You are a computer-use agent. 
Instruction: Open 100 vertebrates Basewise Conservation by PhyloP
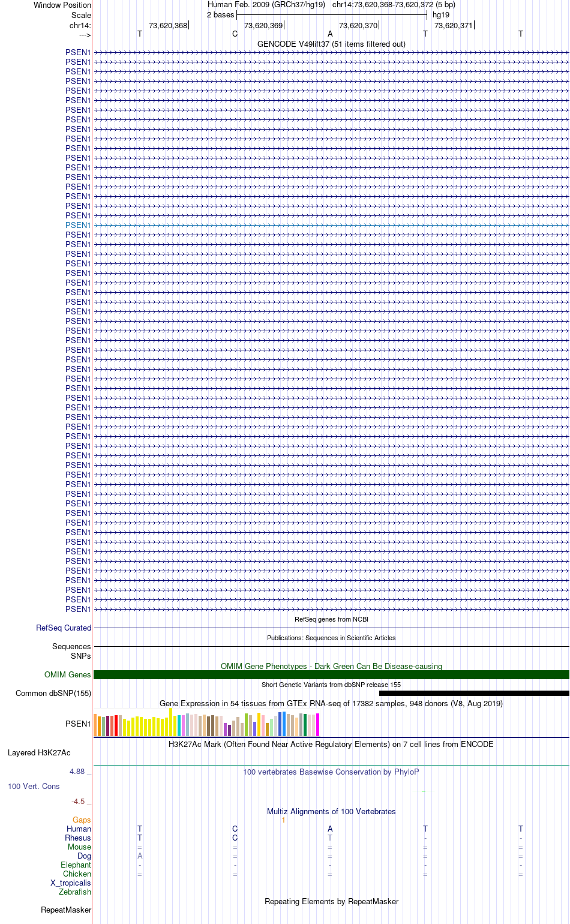click(x=331, y=772)
